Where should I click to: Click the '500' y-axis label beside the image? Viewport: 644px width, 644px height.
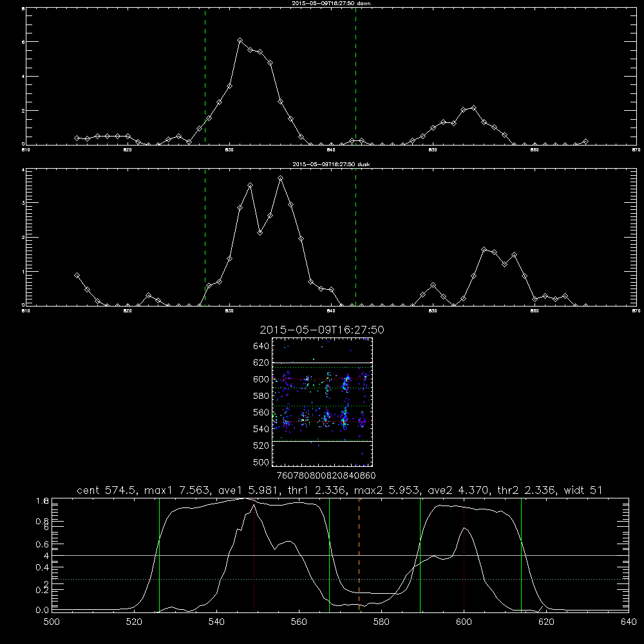pos(261,462)
